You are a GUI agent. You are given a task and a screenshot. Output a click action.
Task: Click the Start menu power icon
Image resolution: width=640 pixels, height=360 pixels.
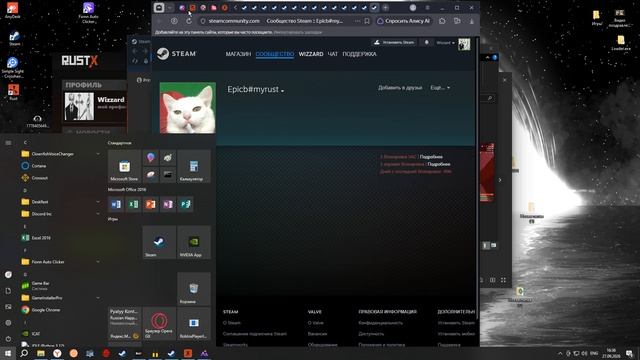(8, 339)
